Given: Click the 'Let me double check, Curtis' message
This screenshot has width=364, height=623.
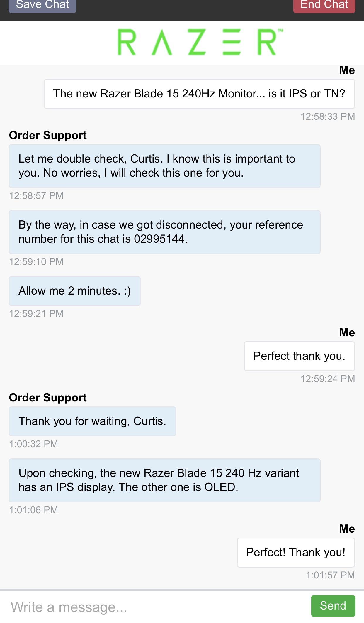Looking at the screenshot, I should [164, 166].
